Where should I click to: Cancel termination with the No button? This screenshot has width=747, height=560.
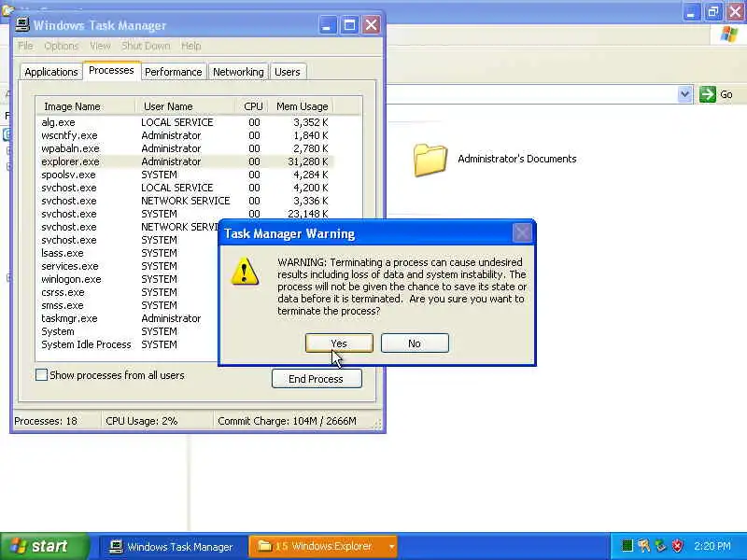click(x=415, y=343)
